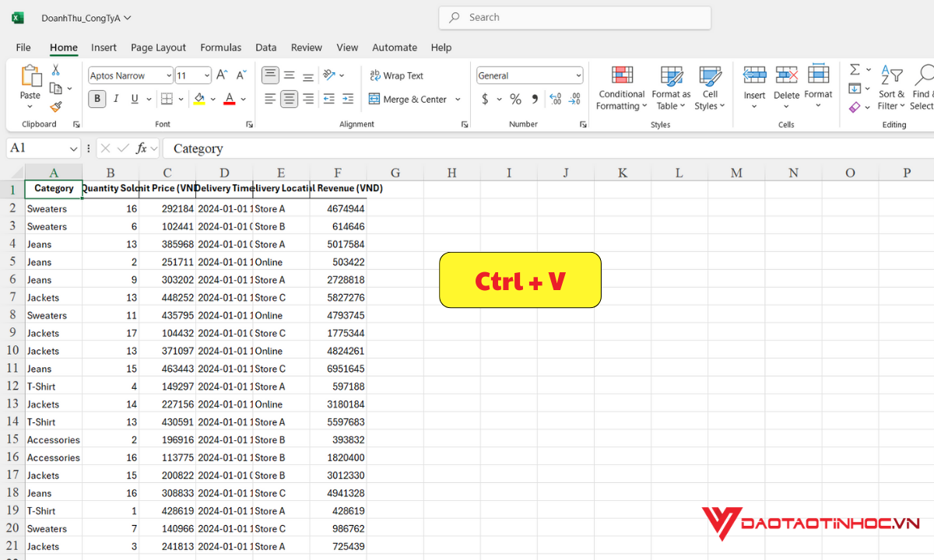Click the Clear eraser icon
Image resolution: width=934 pixels, height=560 pixels.
pyautogui.click(x=855, y=107)
